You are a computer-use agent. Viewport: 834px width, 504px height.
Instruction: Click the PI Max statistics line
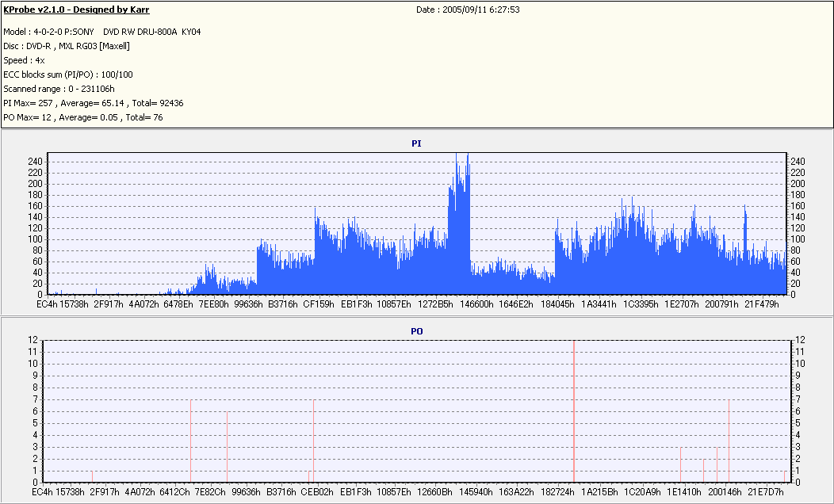pos(94,103)
